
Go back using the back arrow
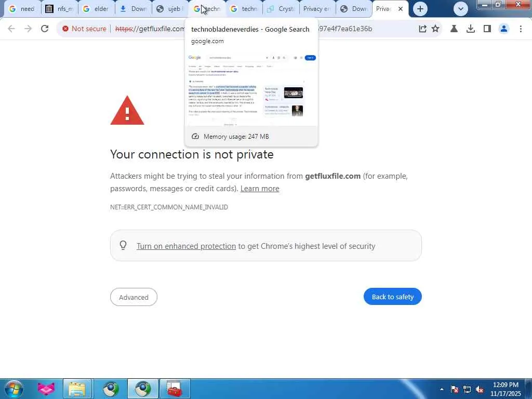coord(11,29)
